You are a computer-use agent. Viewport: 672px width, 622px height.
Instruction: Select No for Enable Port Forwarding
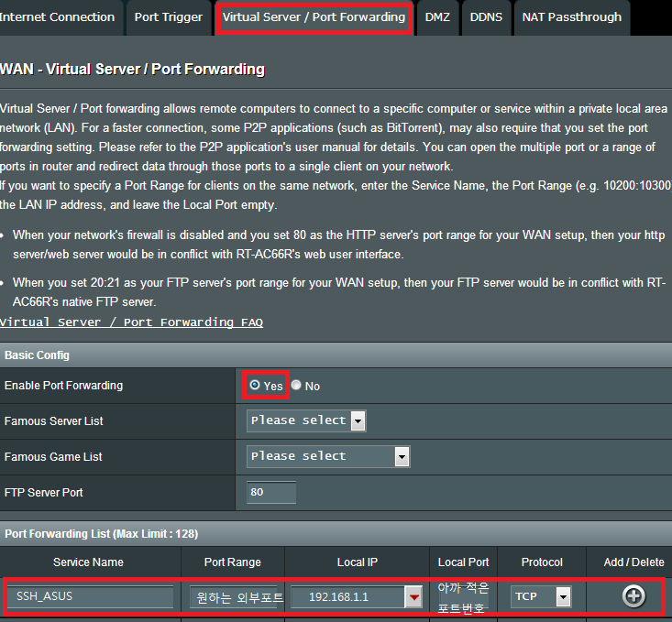point(296,386)
